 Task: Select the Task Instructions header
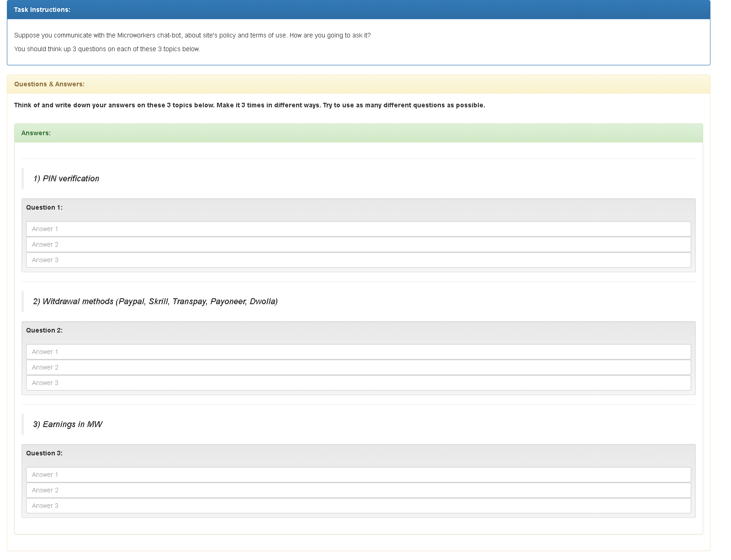358,10
